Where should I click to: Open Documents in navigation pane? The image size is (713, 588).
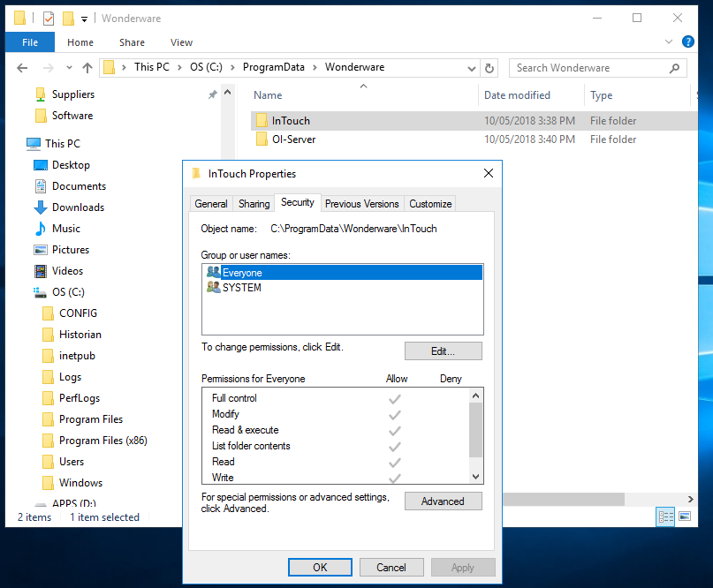point(79,186)
